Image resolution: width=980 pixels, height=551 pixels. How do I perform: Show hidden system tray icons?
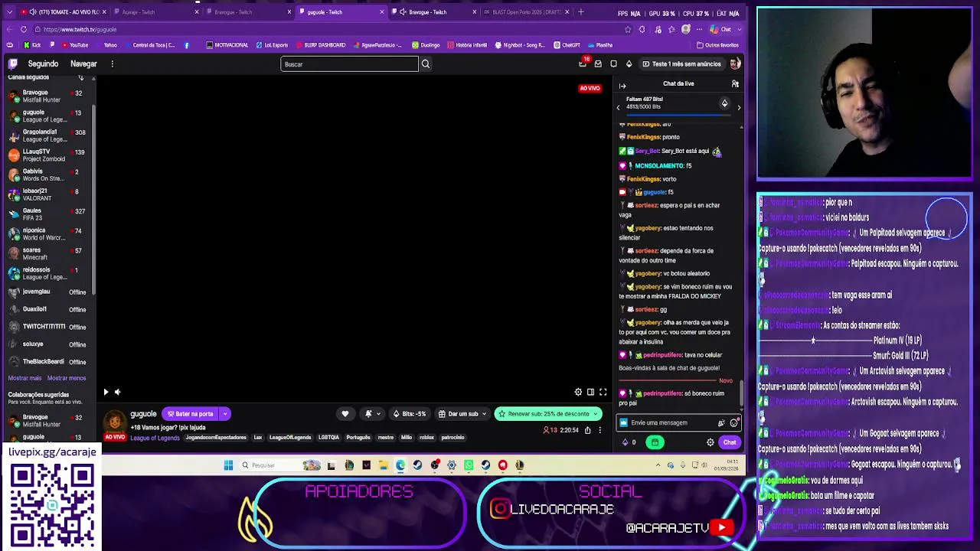pos(658,465)
